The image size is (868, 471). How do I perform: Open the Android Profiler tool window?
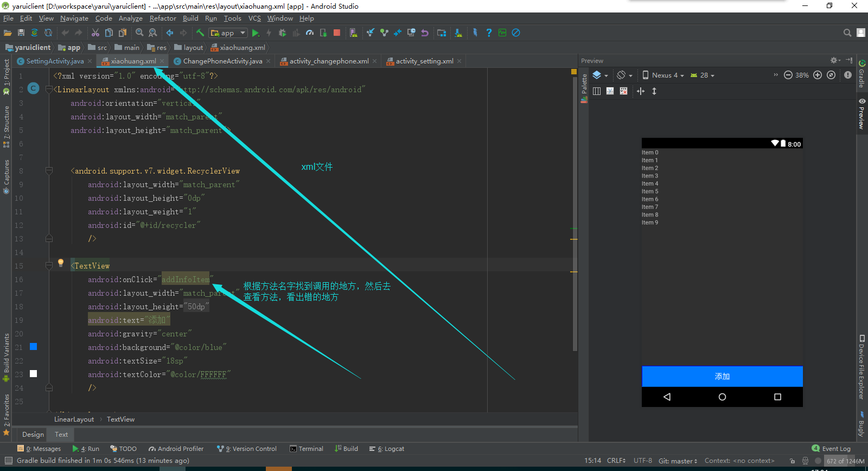[x=175, y=449]
